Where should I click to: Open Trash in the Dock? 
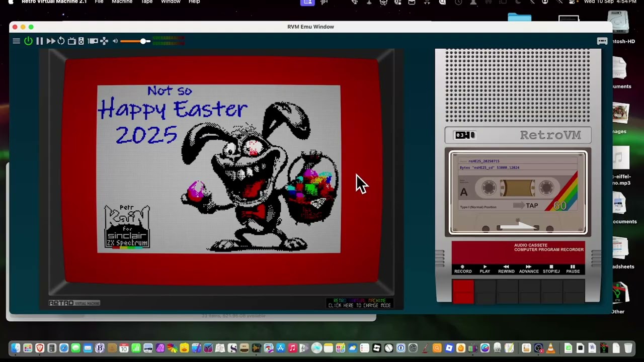(x=628, y=348)
